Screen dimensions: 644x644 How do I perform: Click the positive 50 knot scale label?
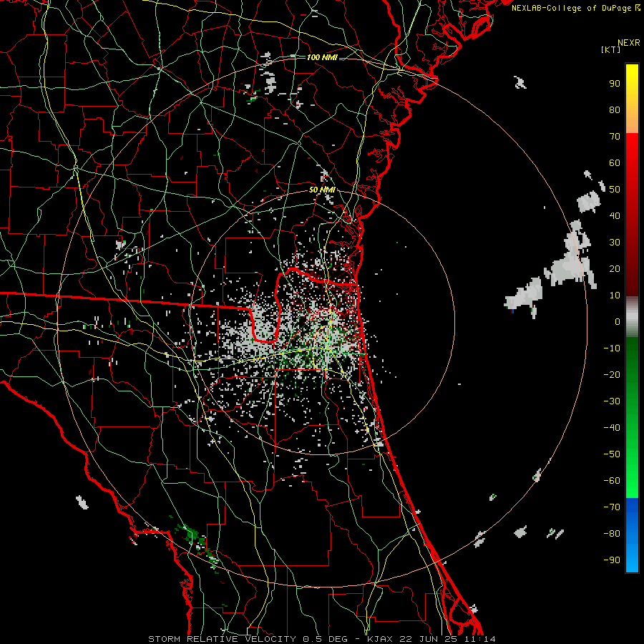(615, 190)
